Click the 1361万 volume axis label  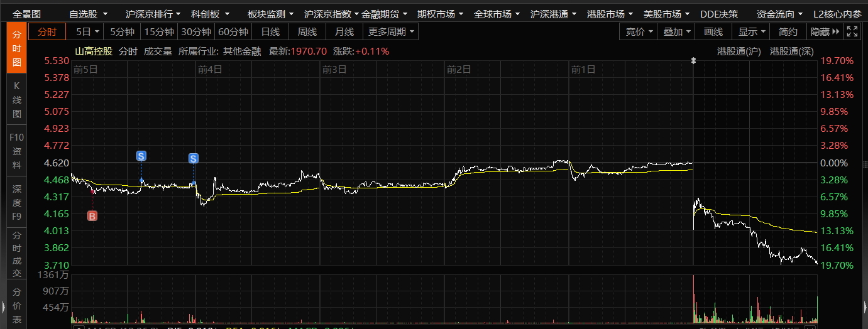[53, 274]
